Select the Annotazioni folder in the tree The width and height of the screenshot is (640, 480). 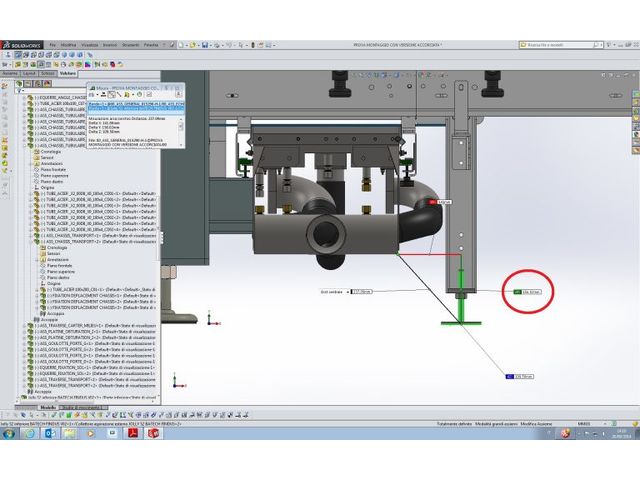click(x=52, y=164)
